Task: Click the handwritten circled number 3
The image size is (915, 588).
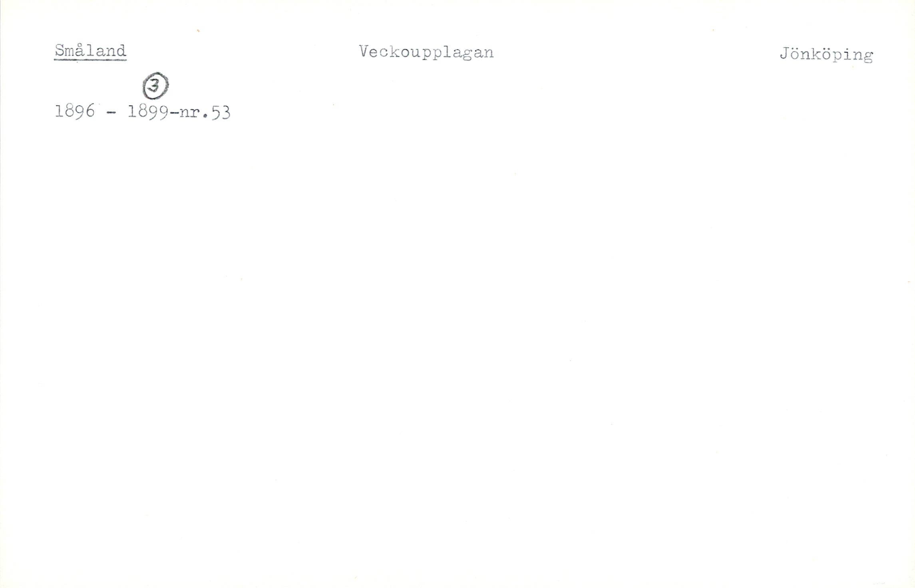Action: pyautogui.click(x=155, y=85)
